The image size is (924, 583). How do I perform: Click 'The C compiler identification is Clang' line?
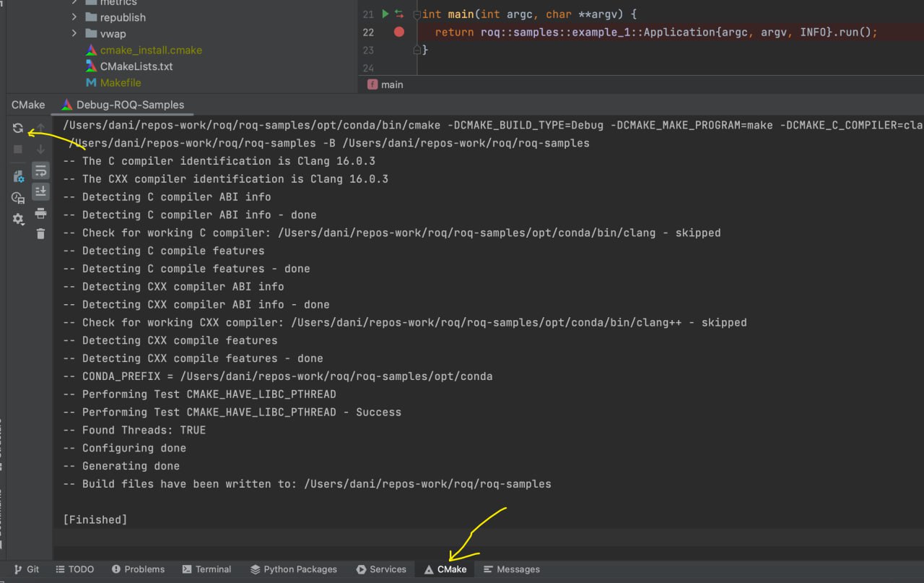(x=219, y=161)
